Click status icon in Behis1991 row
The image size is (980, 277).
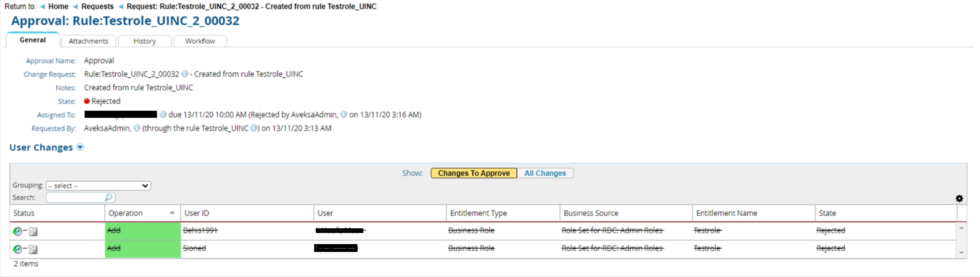(17, 231)
